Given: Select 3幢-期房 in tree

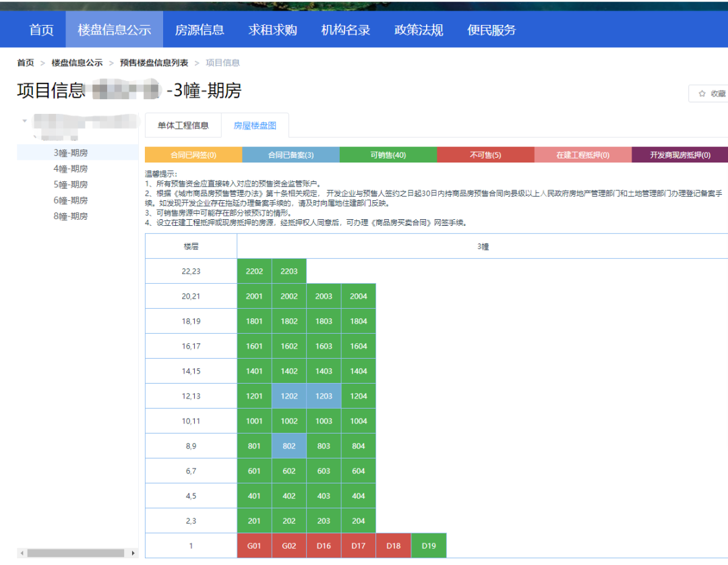Looking at the screenshot, I should click(x=78, y=152).
